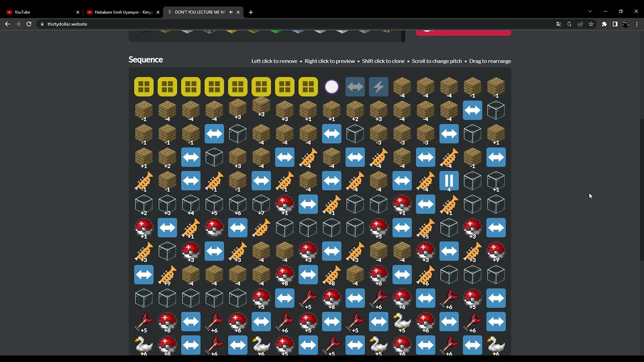Image resolution: width=644 pixels, height=362 pixels.
Task: Click the pause icon labeled 4
Action: click(x=449, y=181)
